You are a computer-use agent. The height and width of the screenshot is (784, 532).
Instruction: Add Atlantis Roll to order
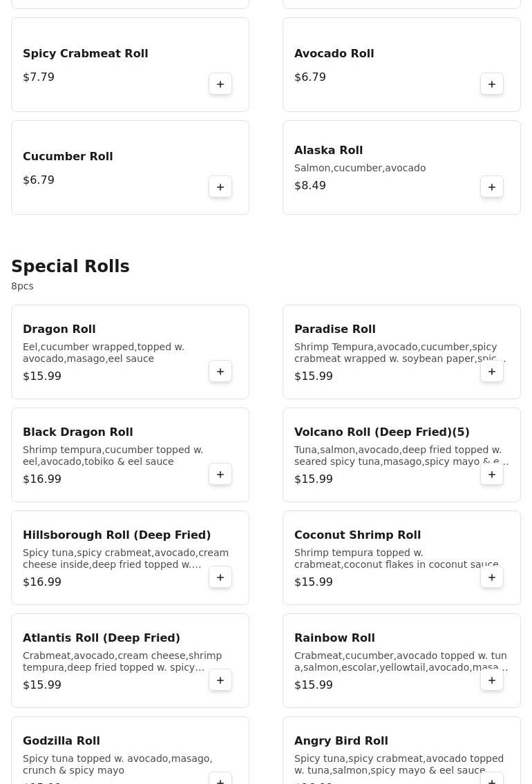pyautogui.click(x=220, y=680)
